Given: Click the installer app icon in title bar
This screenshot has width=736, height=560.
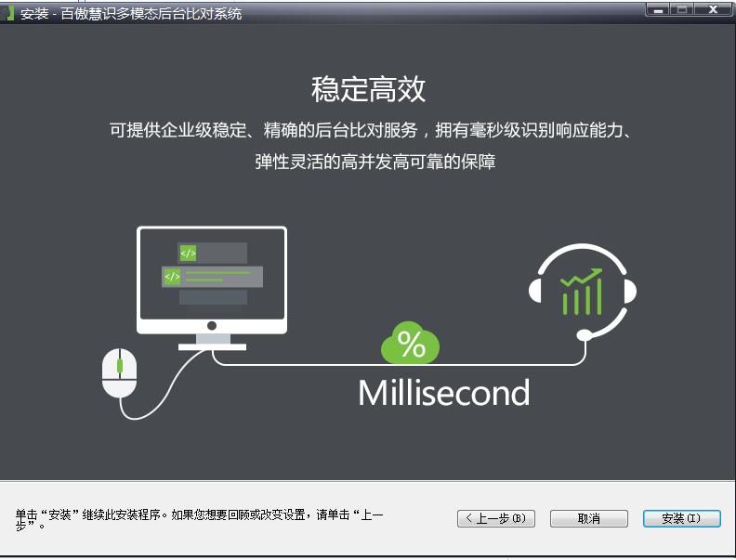Looking at the screenshot, I should tap(7, 13).
